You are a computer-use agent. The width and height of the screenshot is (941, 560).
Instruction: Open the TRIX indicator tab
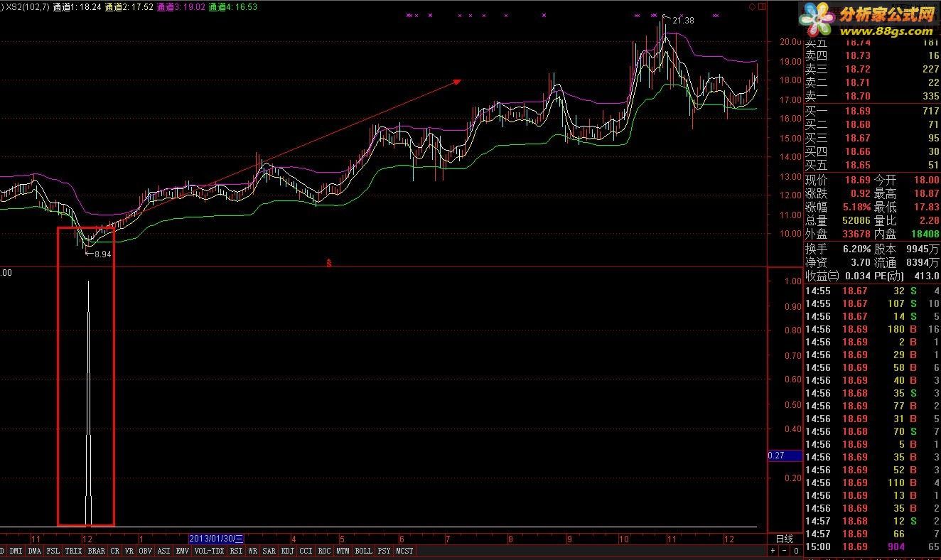pyautogui.click(x=74, y=551)
